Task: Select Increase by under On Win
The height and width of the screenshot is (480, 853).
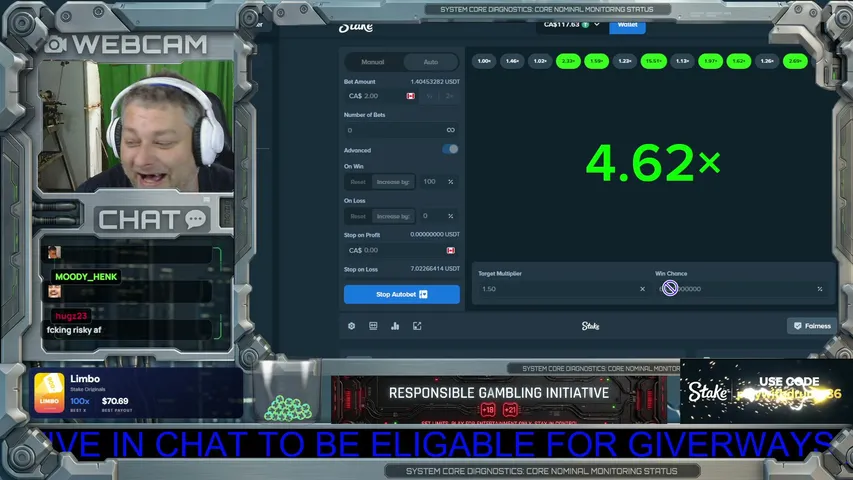Action: [393, 182]
